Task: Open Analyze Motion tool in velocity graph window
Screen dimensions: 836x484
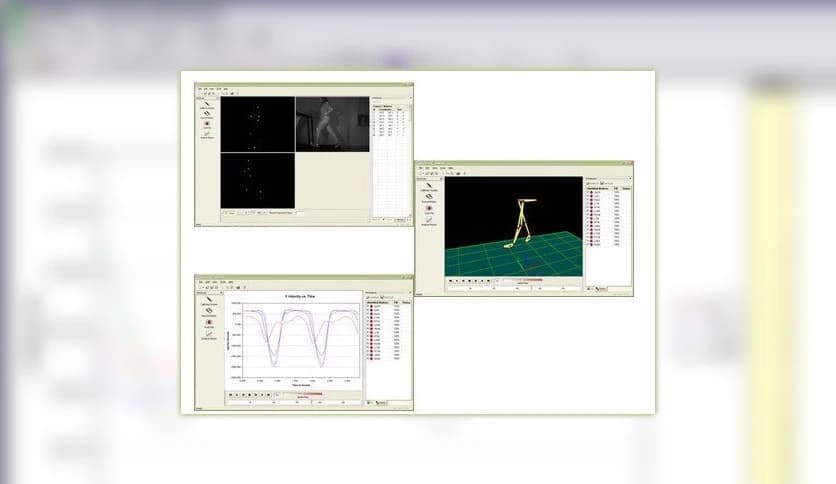Action: (208, 334)
